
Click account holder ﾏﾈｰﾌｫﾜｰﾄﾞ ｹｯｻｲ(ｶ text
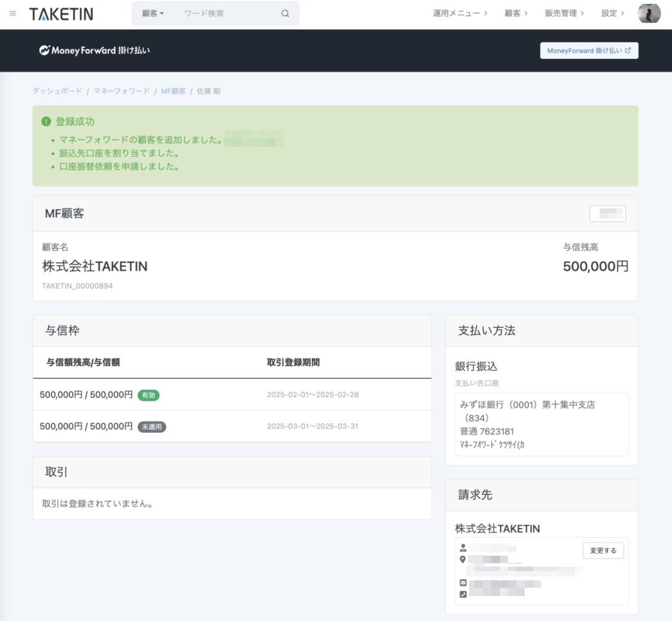492,444
